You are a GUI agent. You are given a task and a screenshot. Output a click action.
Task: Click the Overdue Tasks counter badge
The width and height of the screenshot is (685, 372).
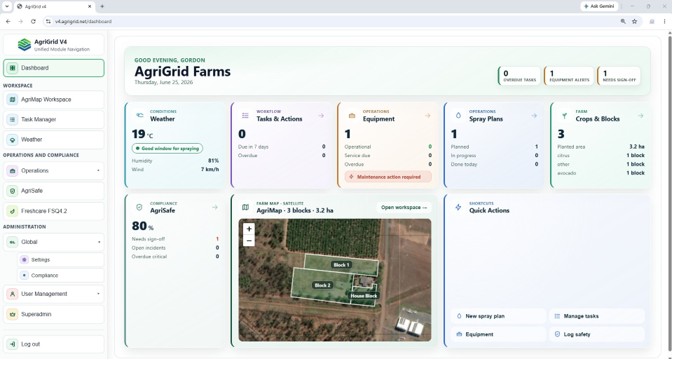pyautogui.click(x=519, y=76)
